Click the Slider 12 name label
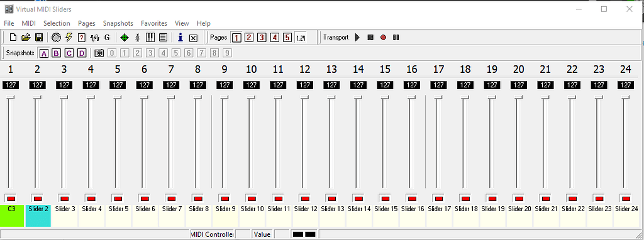Screen dimensions: 644x240 (x=305, y=215)
